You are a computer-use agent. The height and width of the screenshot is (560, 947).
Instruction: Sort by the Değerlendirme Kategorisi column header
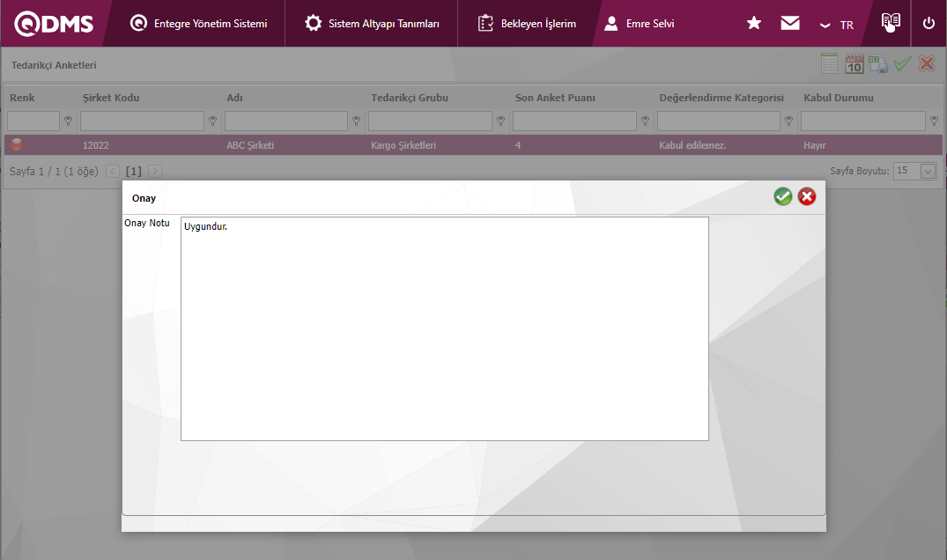point(721,98)
